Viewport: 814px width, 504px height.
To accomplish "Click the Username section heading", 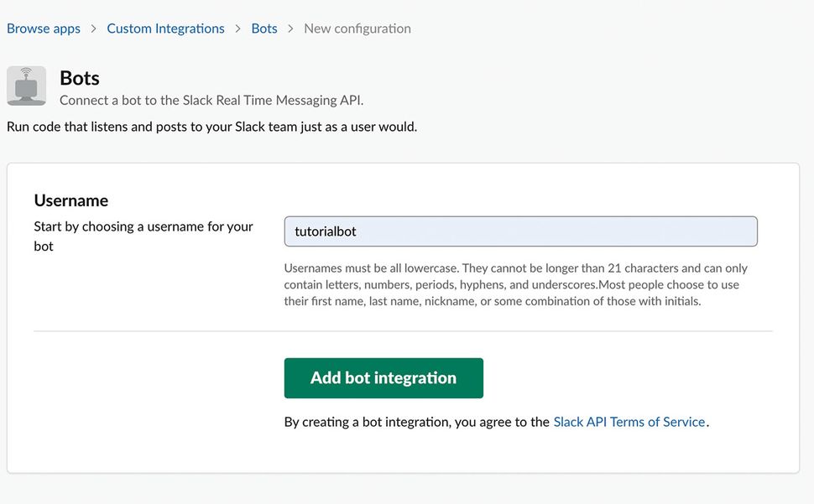I will [70, 200].
